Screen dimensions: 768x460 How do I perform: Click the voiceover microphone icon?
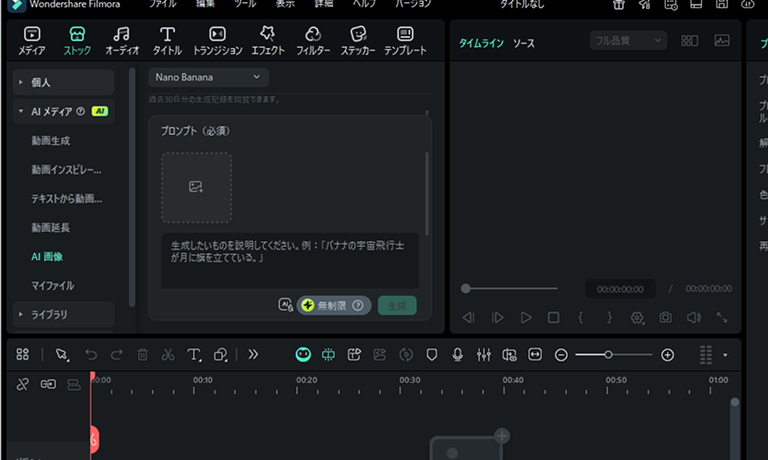[x=458, y=354]
